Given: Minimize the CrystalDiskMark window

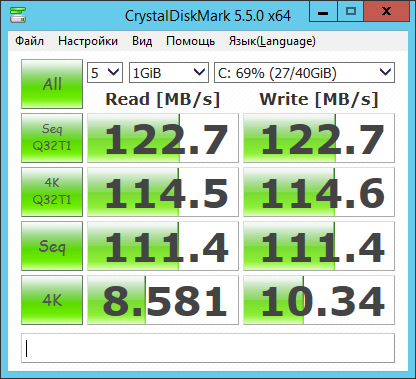Looking at the screenshot, I should 323,11.
